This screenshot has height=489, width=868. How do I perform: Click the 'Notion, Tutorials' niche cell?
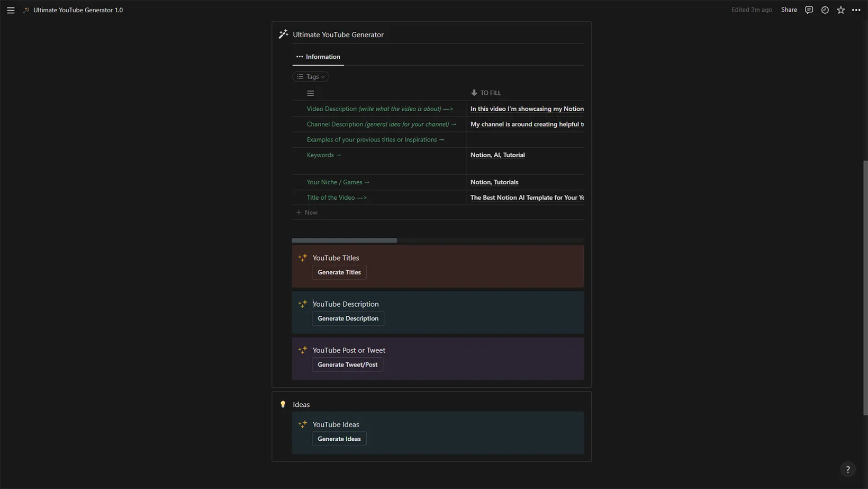click(x=526, y=182)
